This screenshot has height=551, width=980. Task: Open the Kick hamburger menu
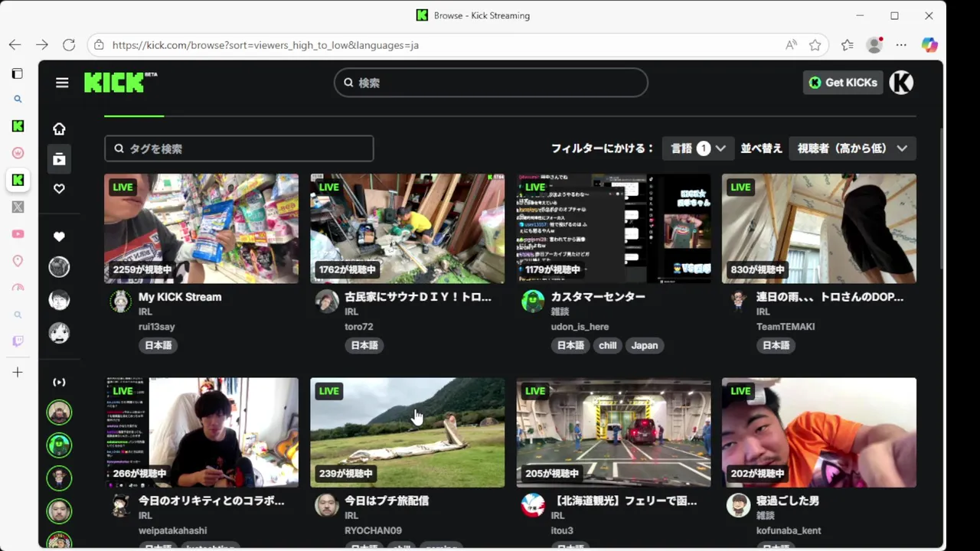[62, 83]
